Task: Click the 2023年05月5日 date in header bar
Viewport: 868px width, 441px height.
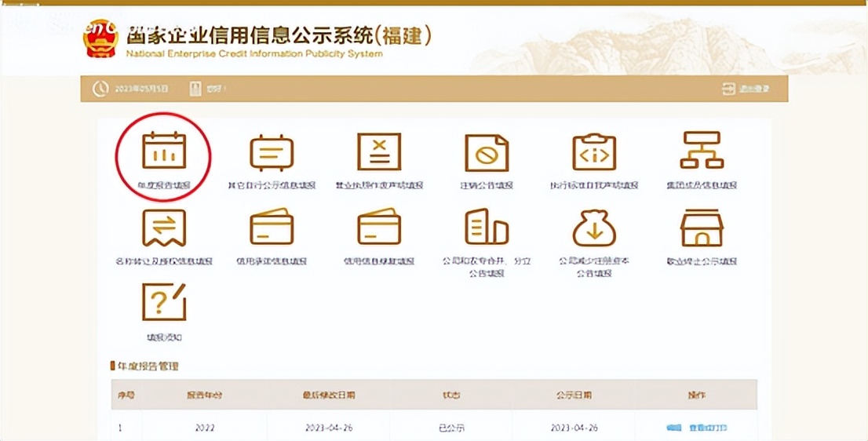Action: pos(141,89)
